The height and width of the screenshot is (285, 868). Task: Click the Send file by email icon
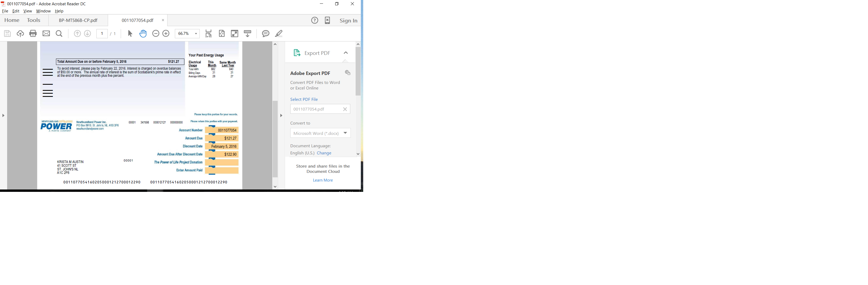pyautogui.click(x=46, y=33)
